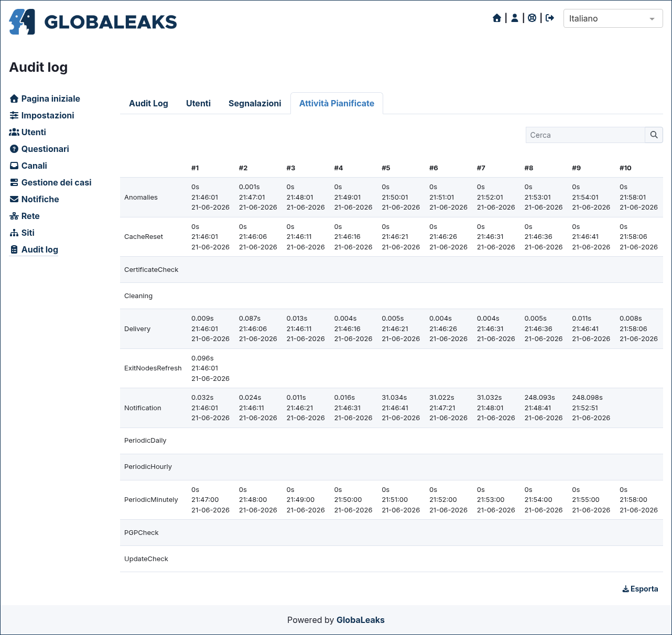Click the PeriodicMinutely row label
The width and height of the screenshot is (672, 635).
tap(151, 500)
